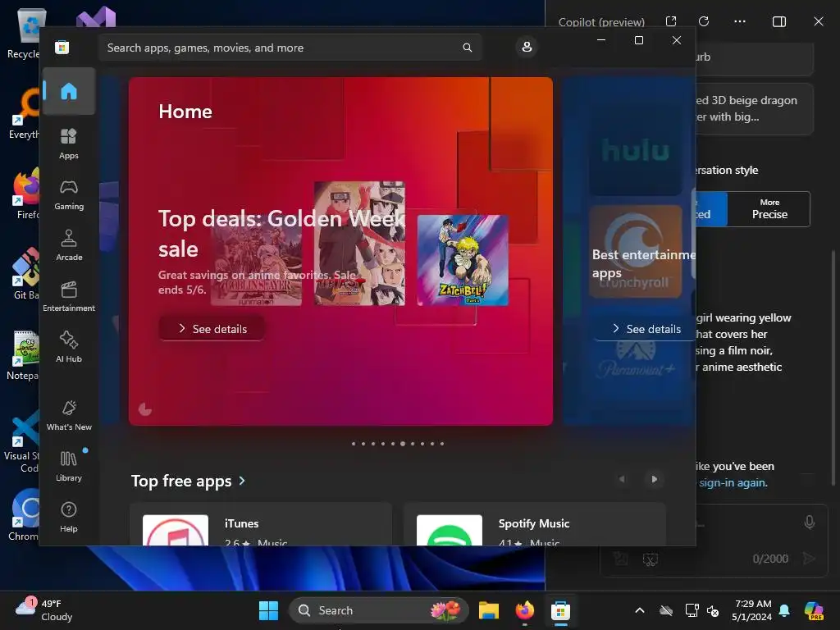
Task: Open the Spotify Music app card
Action: [535, 525]
